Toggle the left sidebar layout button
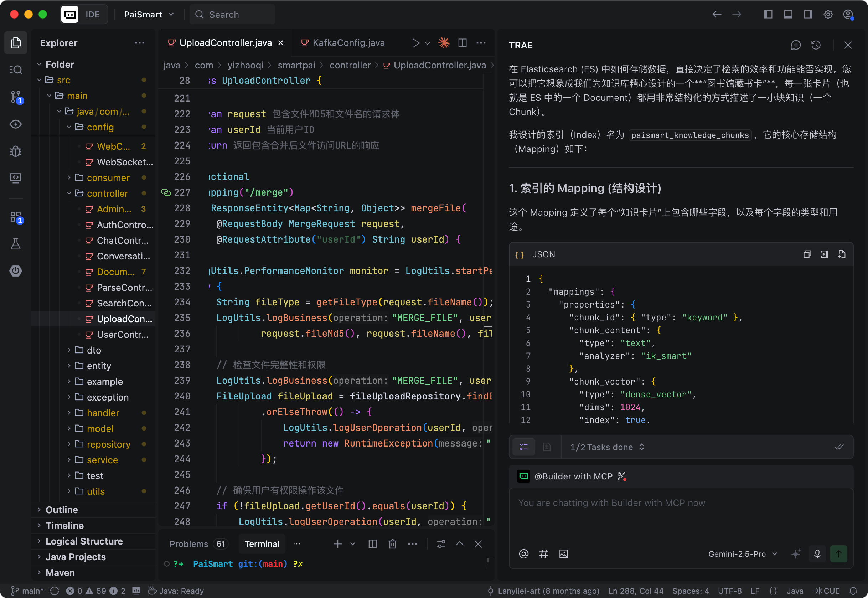The image size is (868, 598). click(x=768, y=15)
